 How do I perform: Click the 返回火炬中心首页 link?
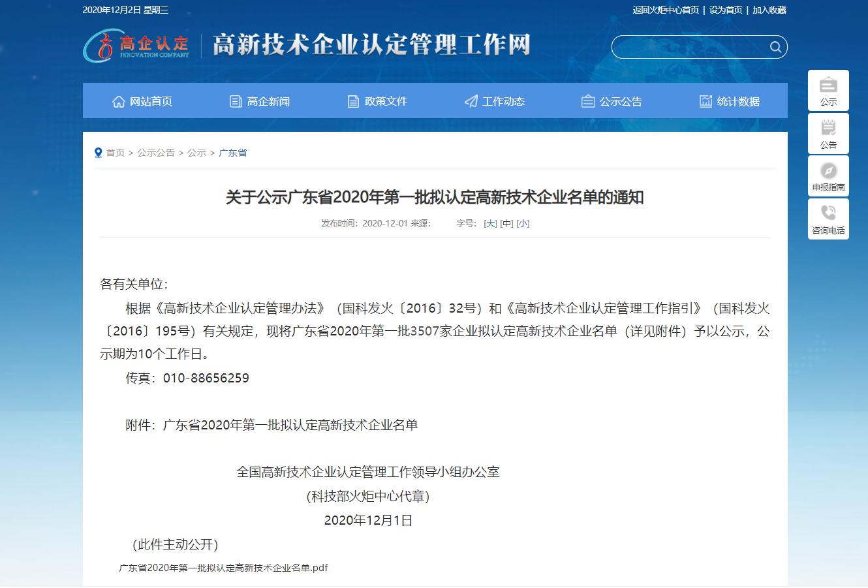point(666,10)
